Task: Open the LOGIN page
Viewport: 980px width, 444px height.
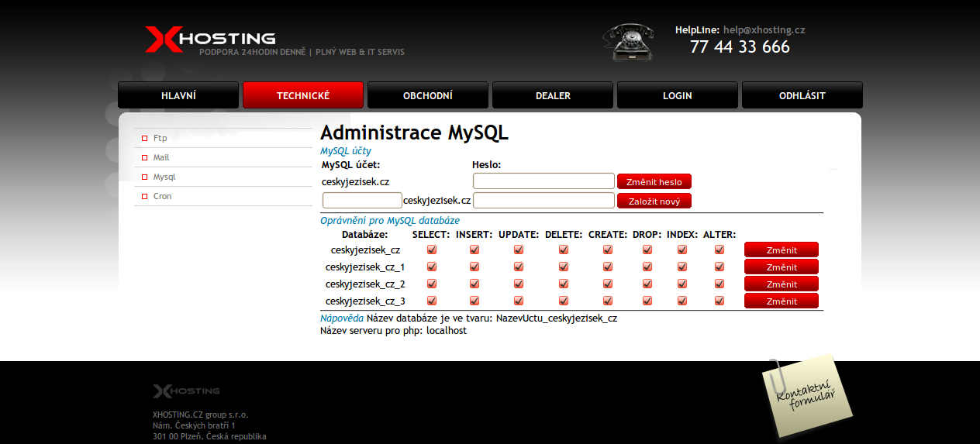Action: (678, 95)
